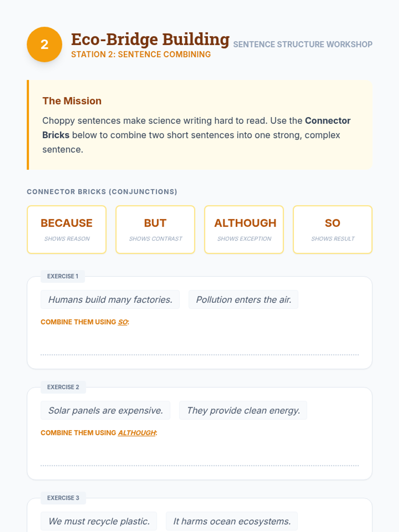The height and width of the screenshot is (532, 399).
Task: Select the 'It harms ocean ecosystems.' chip
Action: click(232, 521)
